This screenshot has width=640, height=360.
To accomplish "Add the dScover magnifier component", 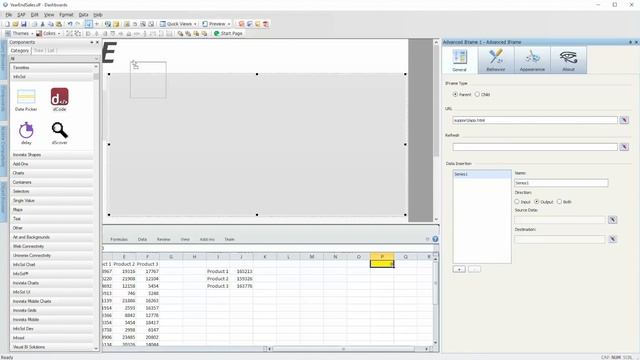I will [60, 133].
